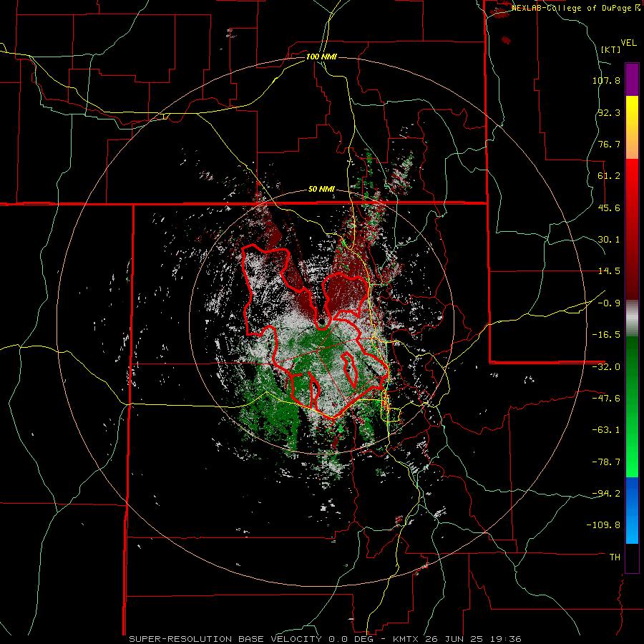Select the 61.2 legend value
The image size is (644, 644).
pyautogui.click(x=609, y=176)
